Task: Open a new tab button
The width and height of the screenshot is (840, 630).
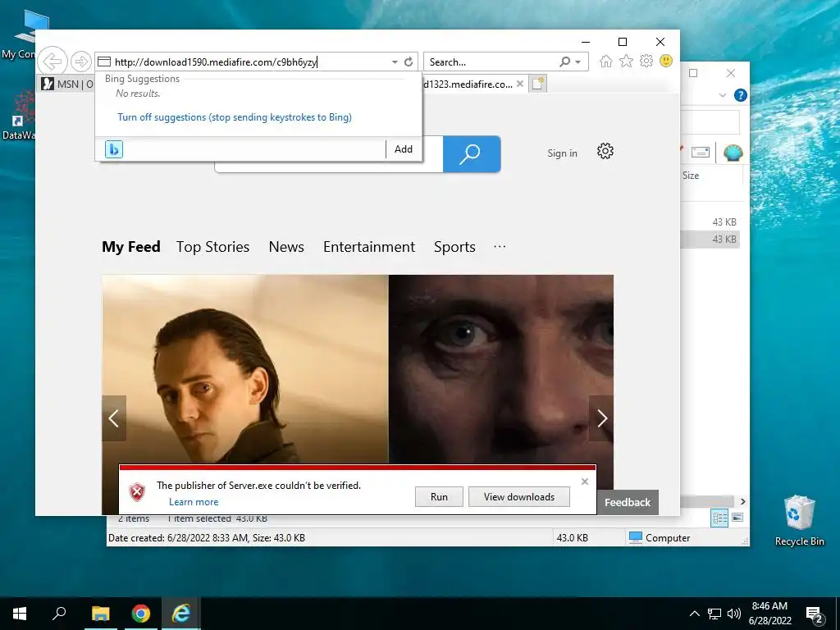Action: [538, 84]
